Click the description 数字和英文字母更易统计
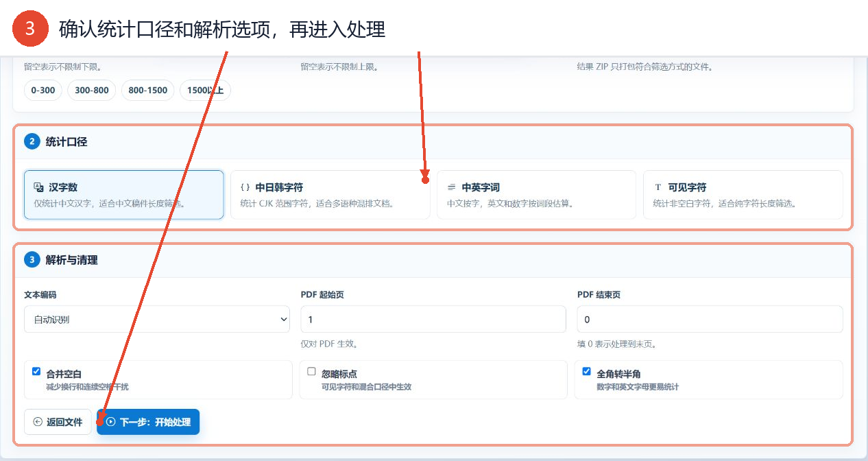 pos(638,387)
